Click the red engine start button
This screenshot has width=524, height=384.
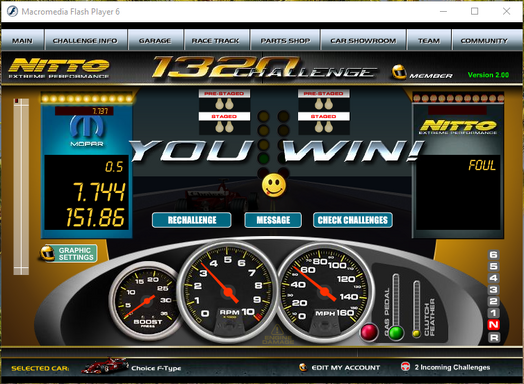pyautogui.click(x=369, y=332)
